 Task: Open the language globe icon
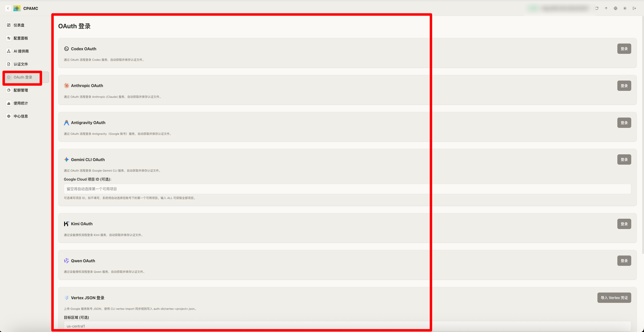tap(616, 8)
